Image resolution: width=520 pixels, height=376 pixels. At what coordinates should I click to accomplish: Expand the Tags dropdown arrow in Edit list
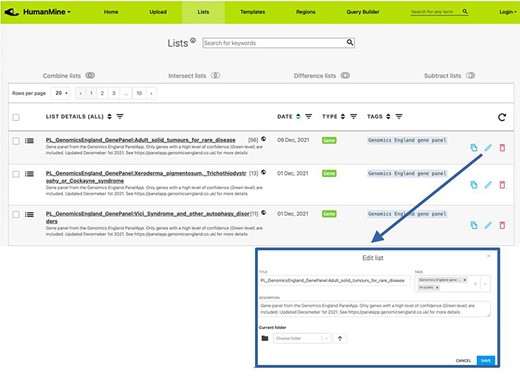(x=485, y=284)
